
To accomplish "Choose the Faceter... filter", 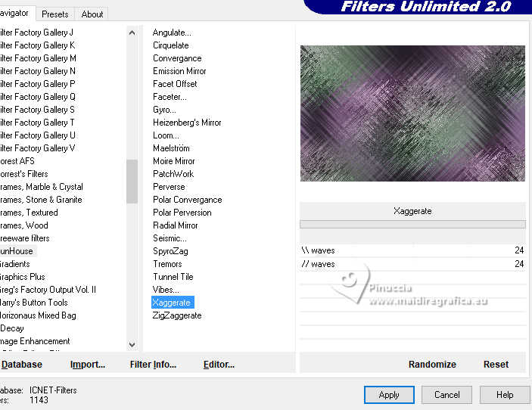I will tap(170, 97).
